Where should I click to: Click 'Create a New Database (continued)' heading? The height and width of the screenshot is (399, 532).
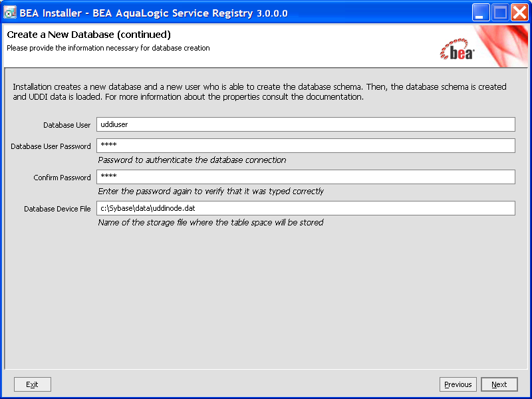pos(89,35)
